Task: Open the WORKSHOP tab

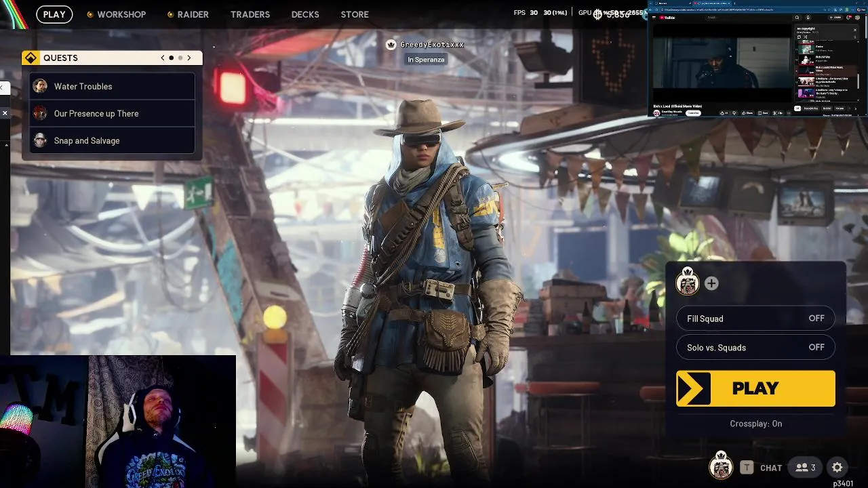Action: [x=116, y=14]
